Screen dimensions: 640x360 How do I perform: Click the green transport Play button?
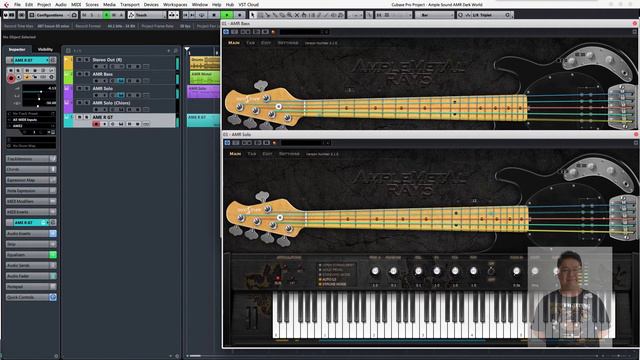coord(227,15)
